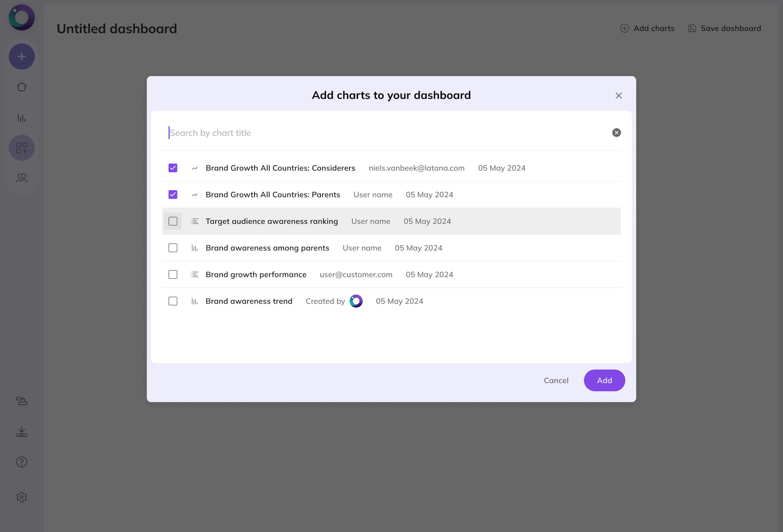Uncheck Brand Growth All Countries: Parents
Image resolution: width=783 pixels, height=532 pixels.
[173, 195]
